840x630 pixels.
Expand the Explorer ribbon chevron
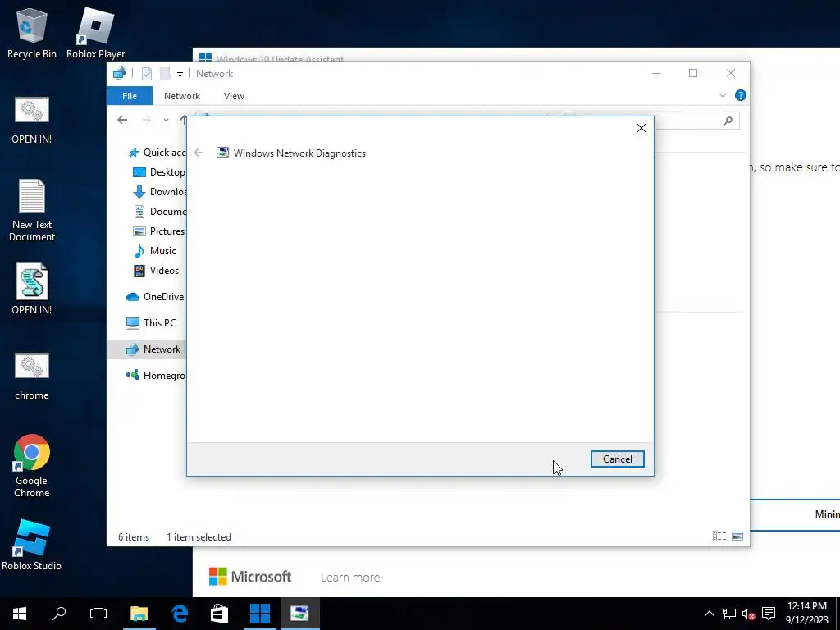(x=722, y=95)
